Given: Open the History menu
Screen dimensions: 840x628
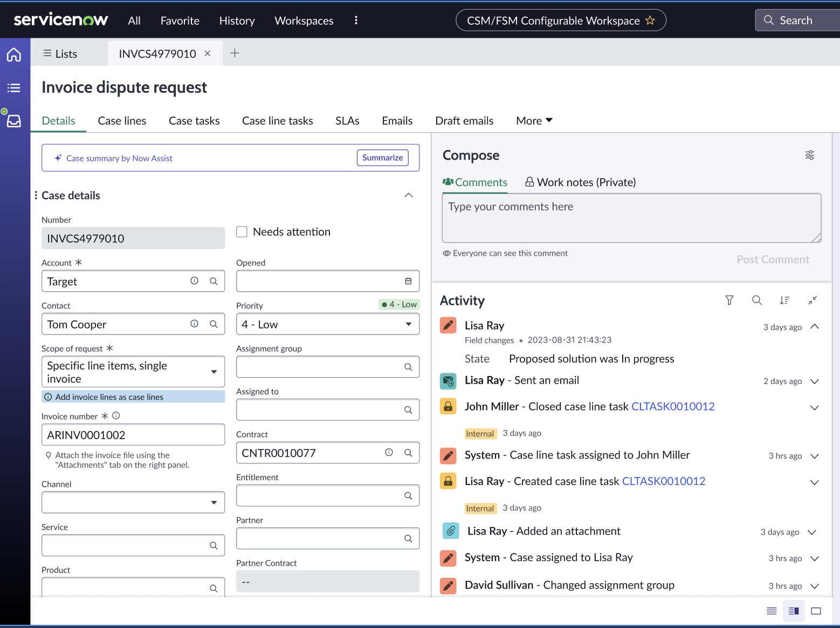Looking at the screenshot, I should [x=237, y=21].
